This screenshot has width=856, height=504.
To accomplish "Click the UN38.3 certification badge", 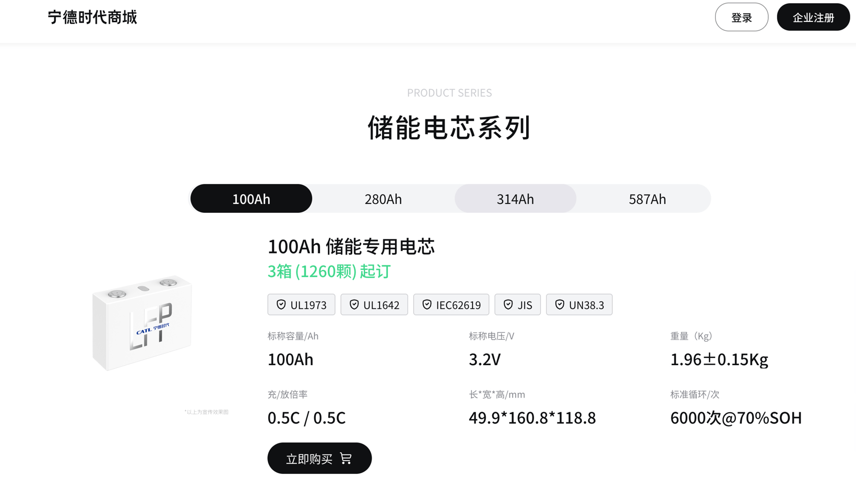I will click(x=579, y=305).
